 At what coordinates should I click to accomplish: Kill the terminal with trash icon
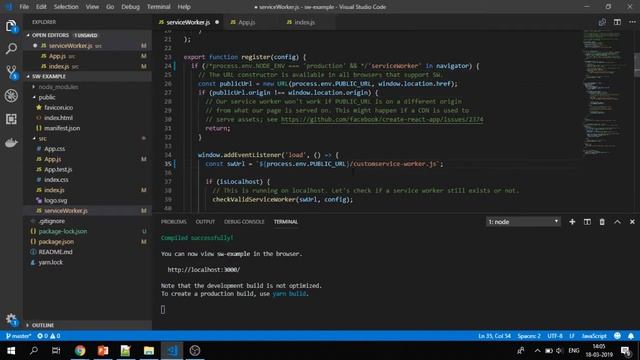602,222
